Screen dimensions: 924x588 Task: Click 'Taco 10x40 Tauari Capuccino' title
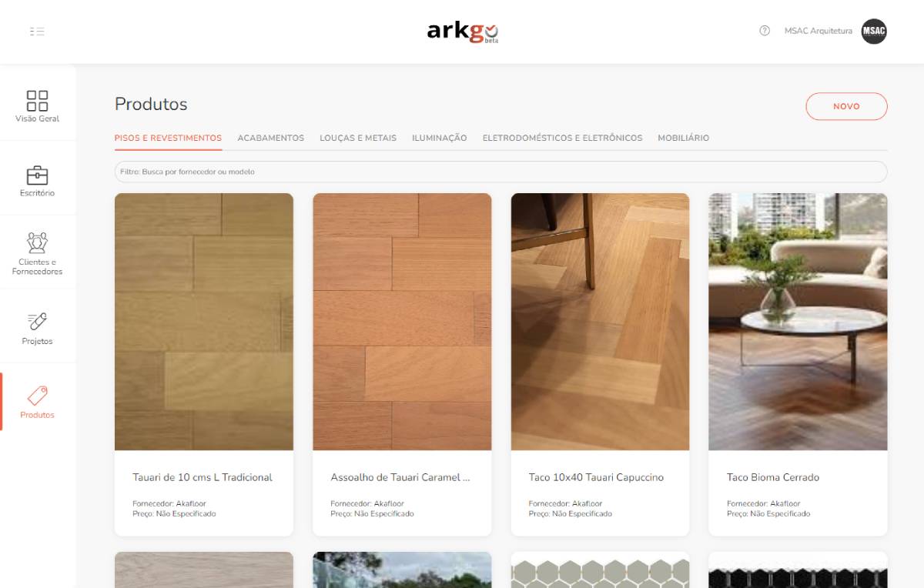(596, 477)
